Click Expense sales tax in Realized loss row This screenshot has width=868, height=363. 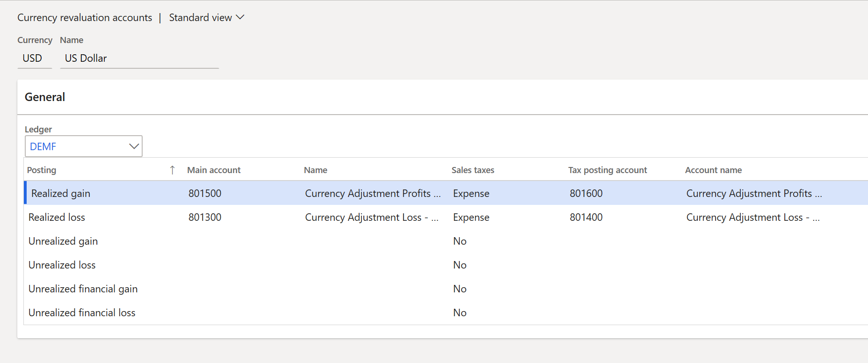click(x=471, y=218)
